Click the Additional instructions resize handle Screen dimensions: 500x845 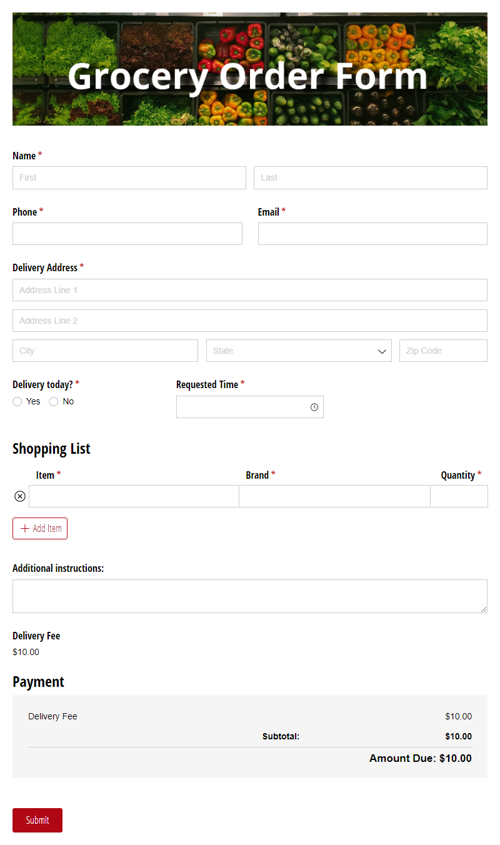(x=483, y=609)
